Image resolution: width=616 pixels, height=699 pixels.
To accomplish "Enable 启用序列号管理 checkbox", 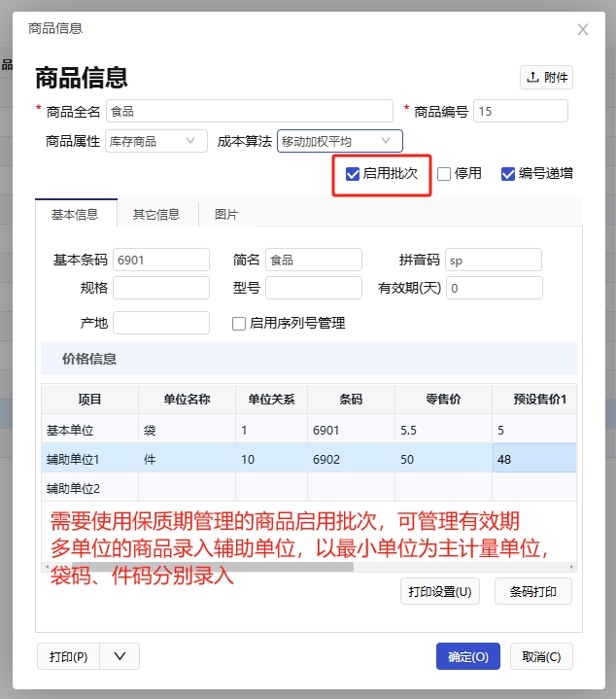I will [x=239, y=323].
